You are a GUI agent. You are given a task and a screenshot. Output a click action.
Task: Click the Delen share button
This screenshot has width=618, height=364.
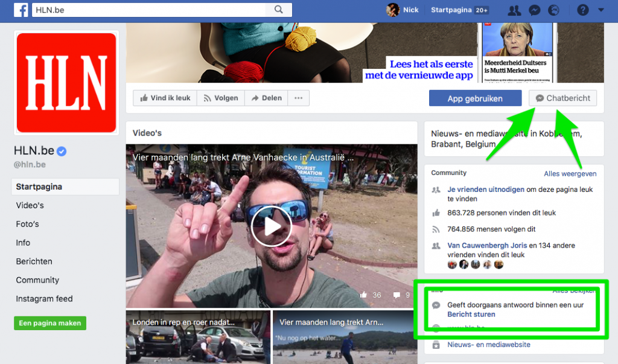[266, 98]
